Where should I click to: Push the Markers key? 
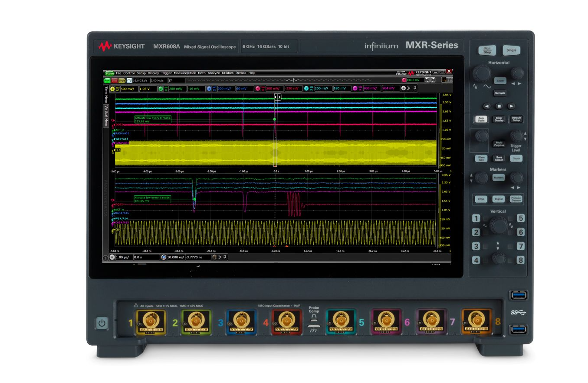point(499,178)
